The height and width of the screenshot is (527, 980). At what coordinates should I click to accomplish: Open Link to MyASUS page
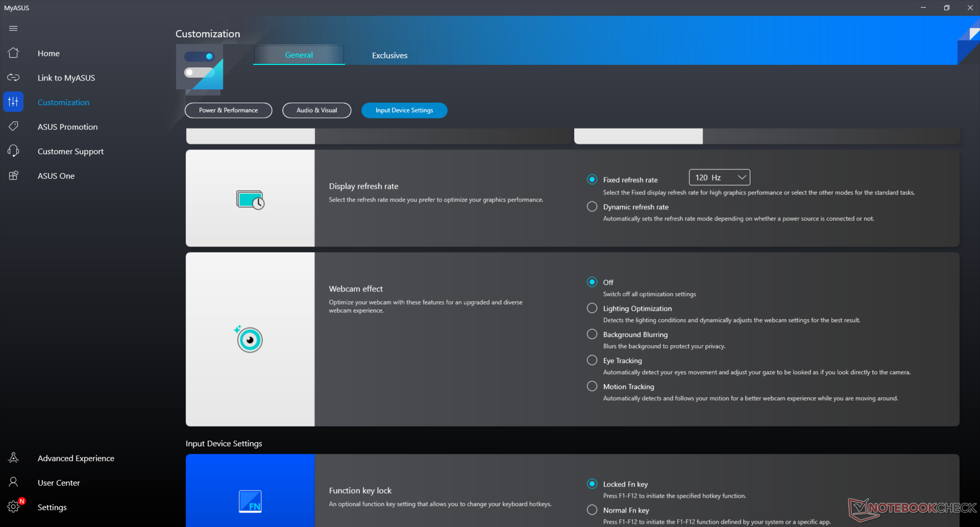66,78
